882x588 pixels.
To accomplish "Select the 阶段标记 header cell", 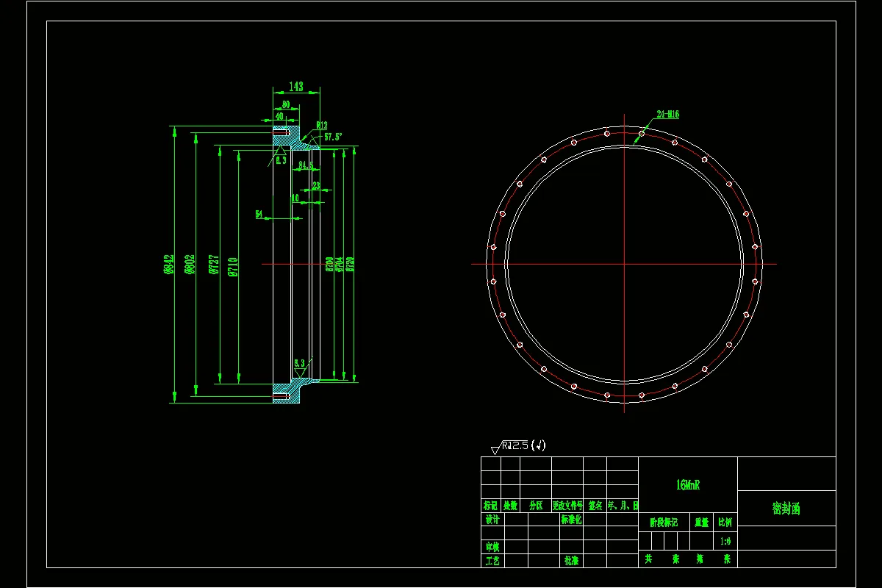I will pyautogui.click(x=664, y=523).
